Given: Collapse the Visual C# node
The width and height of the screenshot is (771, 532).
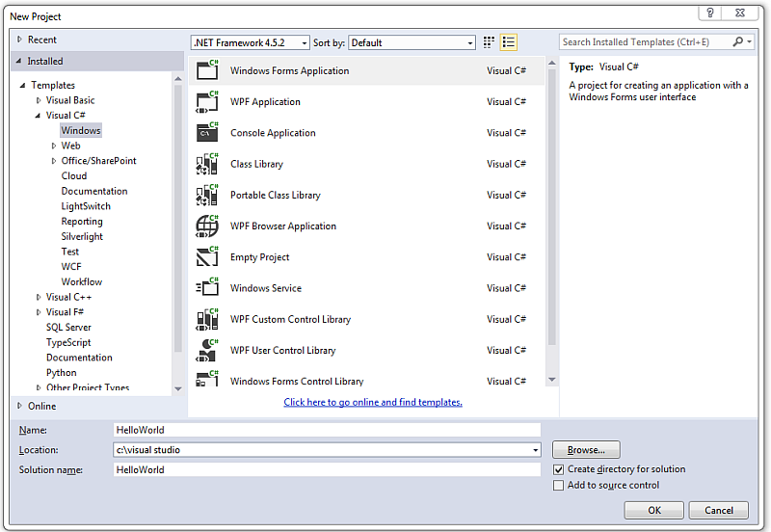Looking at the screenshot, I should click(x=38, y=116).
